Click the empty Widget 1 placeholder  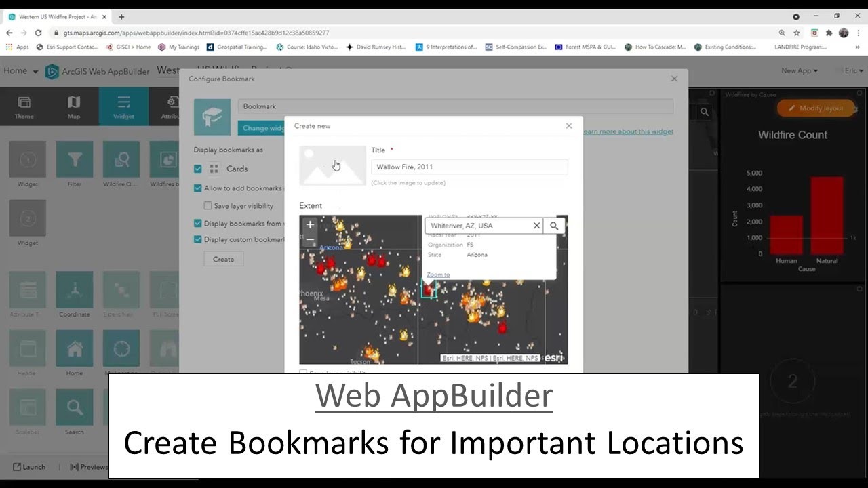28,159
